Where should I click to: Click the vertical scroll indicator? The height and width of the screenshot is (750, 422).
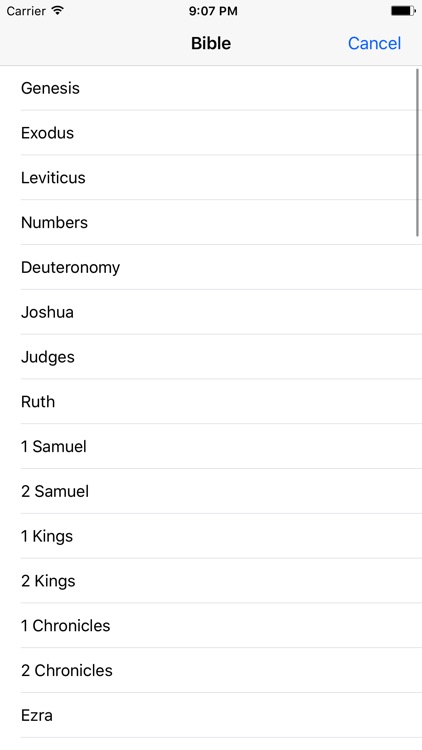coord(418,152)
